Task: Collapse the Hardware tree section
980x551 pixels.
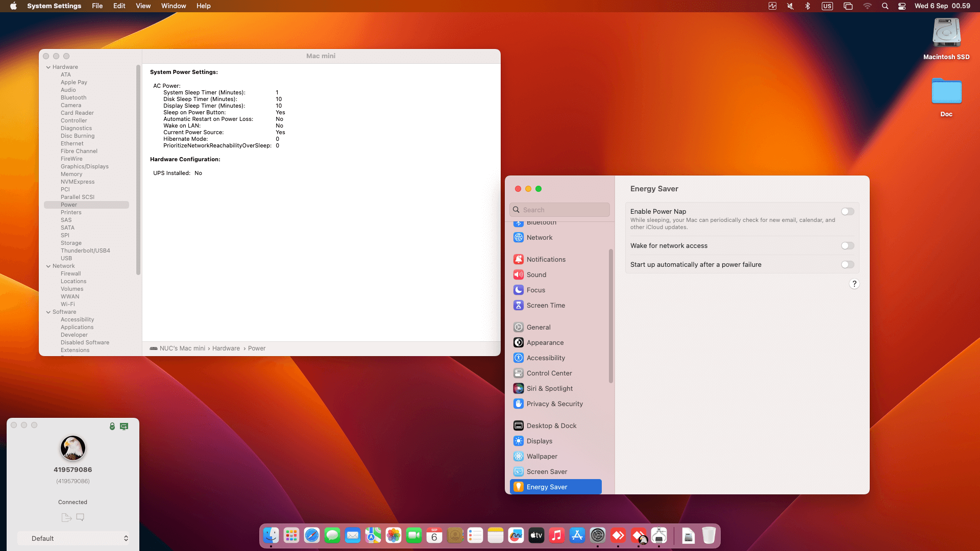Action: coord(48,67)
